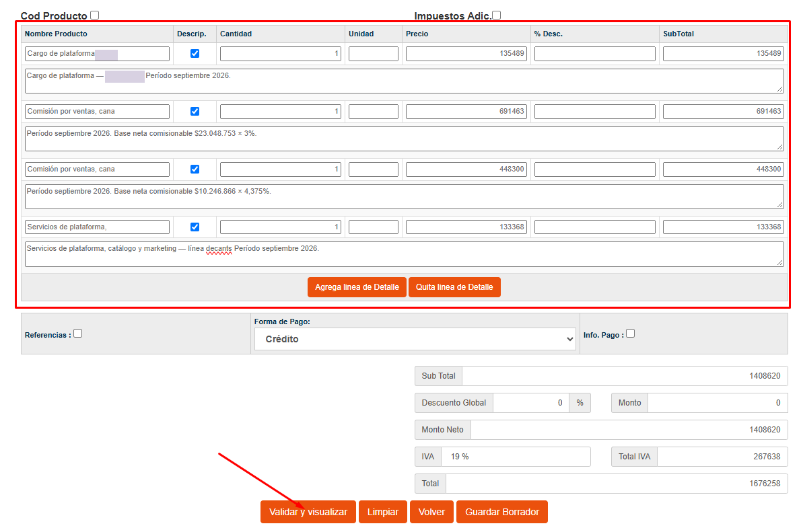This screenshot has height=532, width=801.
Task: Click the Total IVA field showing 267638
Action: tap(722, 457)
